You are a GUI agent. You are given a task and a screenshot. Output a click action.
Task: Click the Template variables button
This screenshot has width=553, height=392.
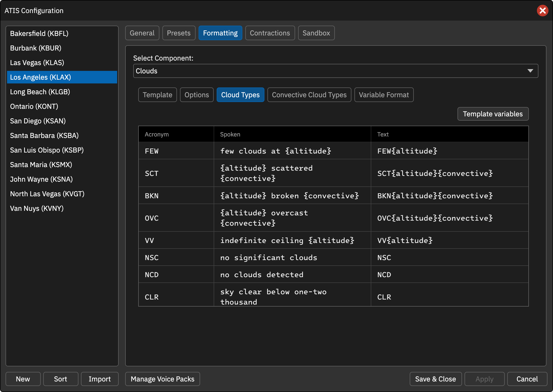(x=493, y=114)
